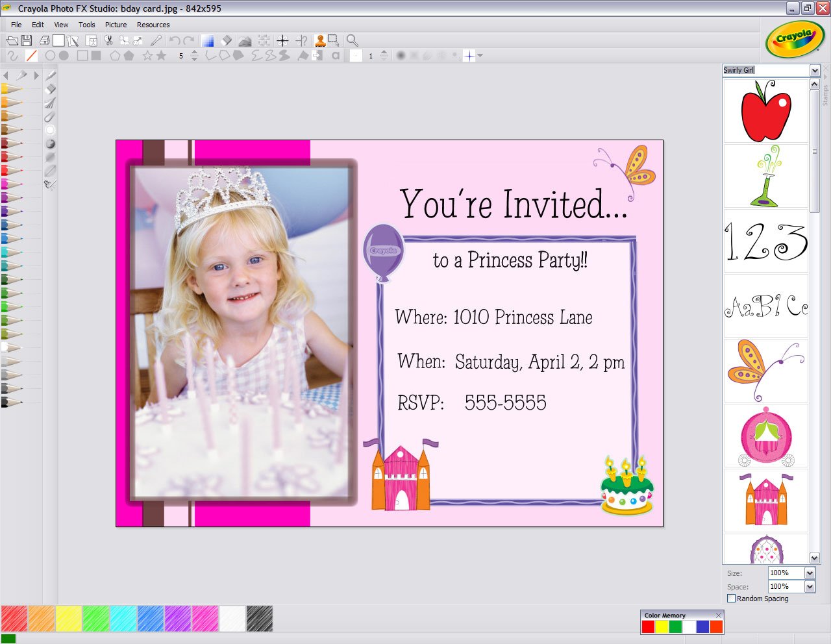Screen dimensions: 831x644
Task: Select the Ellipse shape tool
Action: point(52,56)
